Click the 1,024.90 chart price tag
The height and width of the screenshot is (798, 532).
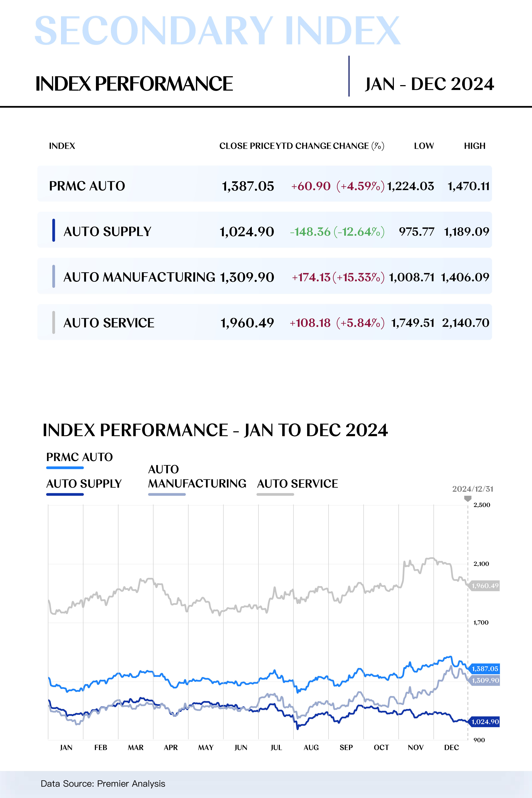[x=485, y=722]
